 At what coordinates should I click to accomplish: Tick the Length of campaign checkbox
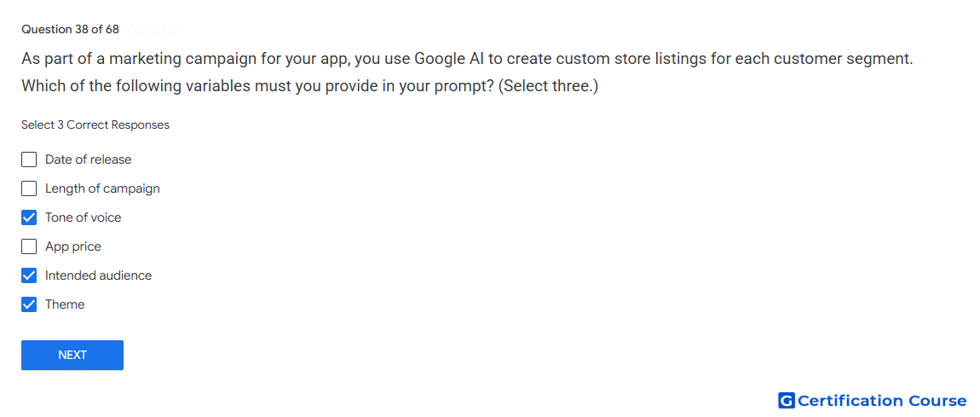(x=29, y=188)
